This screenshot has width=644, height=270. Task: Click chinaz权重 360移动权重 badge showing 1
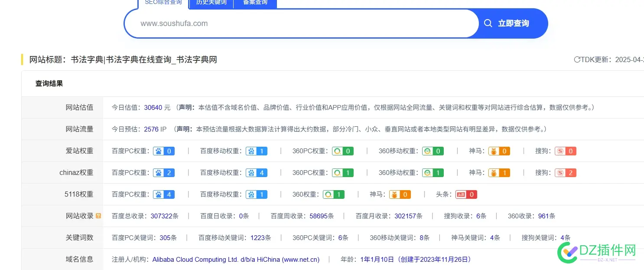coord(433,173)
